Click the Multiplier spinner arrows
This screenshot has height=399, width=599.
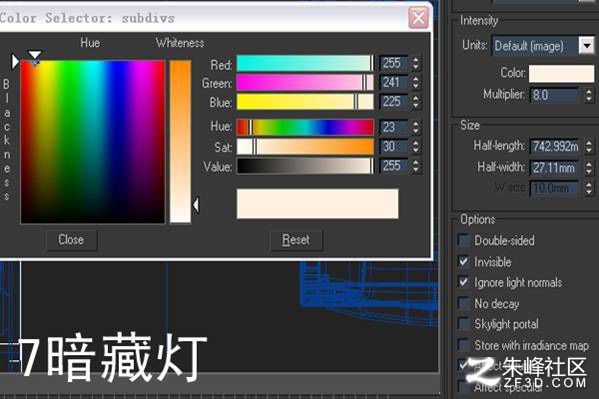589,95
